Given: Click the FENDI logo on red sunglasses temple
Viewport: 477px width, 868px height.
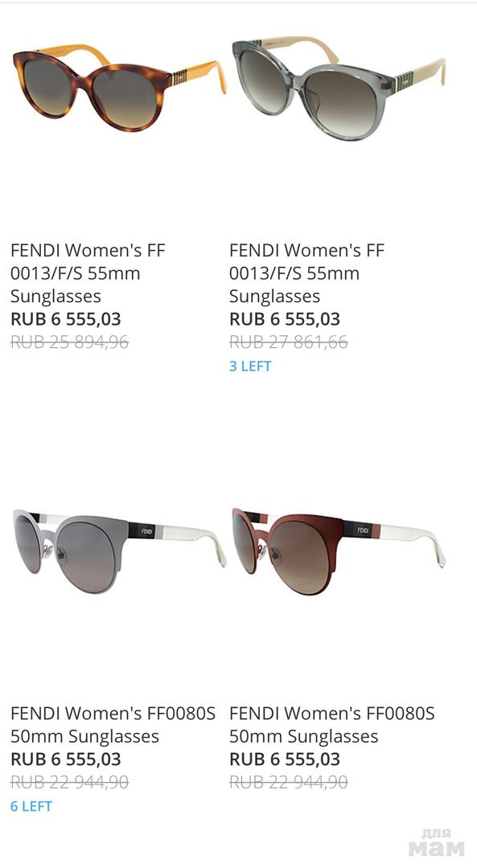Looking at the screenshot, I should coord(363,531).
